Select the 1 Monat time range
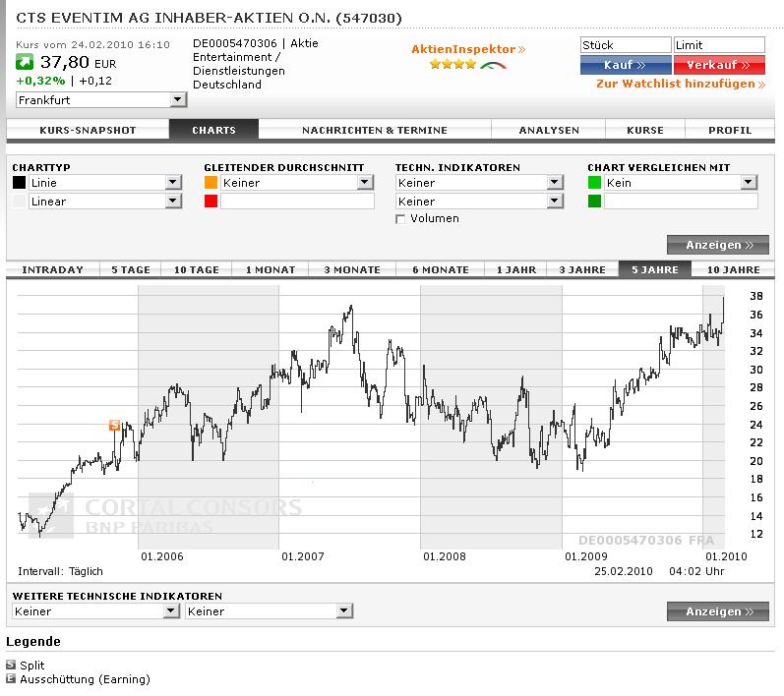The image size is (784, 696). (270, 269)
